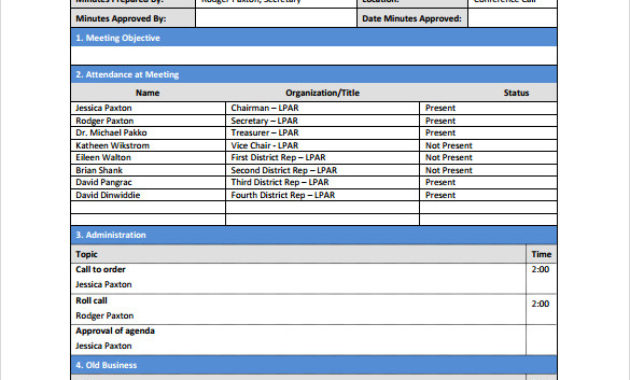Click the empty Date Minutes Approved field
This screenshot has width=630, height=380.
pyautogui.click(x=513, y=18)
